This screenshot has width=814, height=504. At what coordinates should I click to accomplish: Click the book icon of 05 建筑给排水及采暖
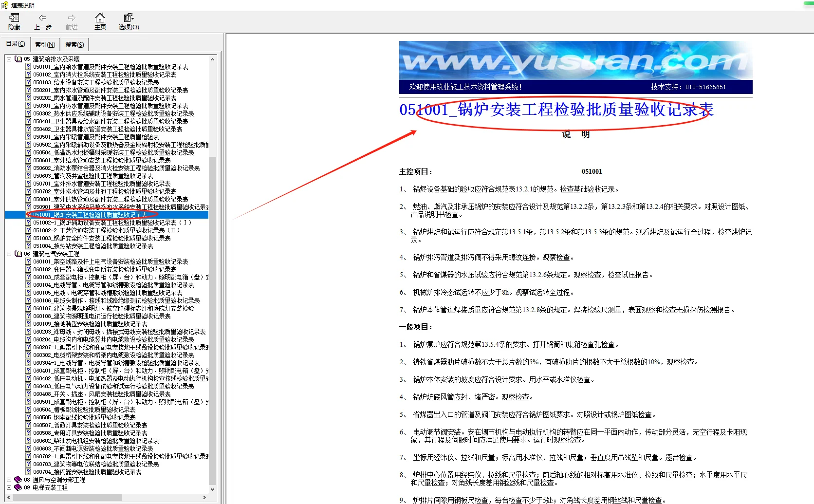pyautogui.click(x=18, y=58)
